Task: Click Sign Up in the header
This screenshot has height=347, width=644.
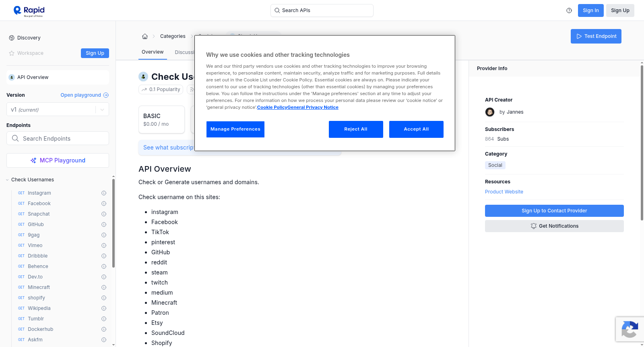Action: pos(620,10)
